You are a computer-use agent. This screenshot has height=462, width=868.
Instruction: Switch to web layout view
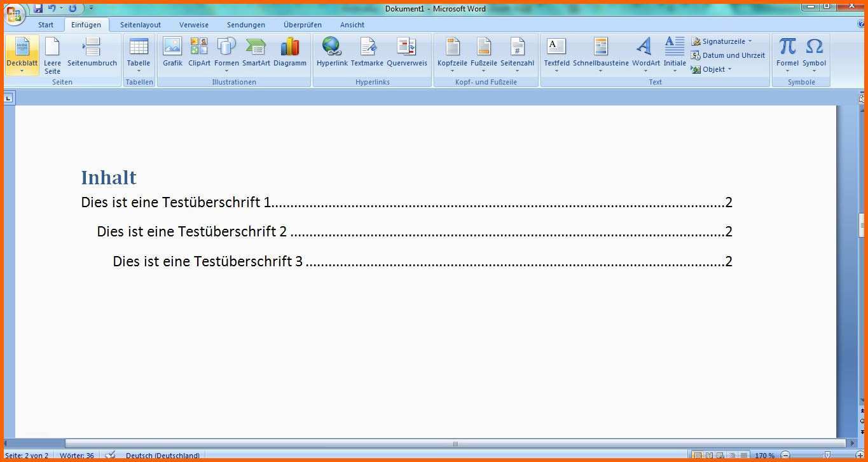point(720,455)
